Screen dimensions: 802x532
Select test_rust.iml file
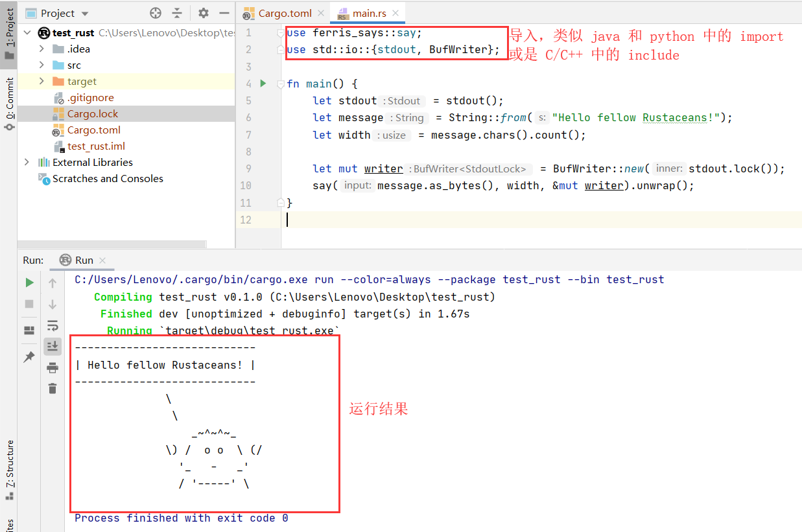(96, 146)
